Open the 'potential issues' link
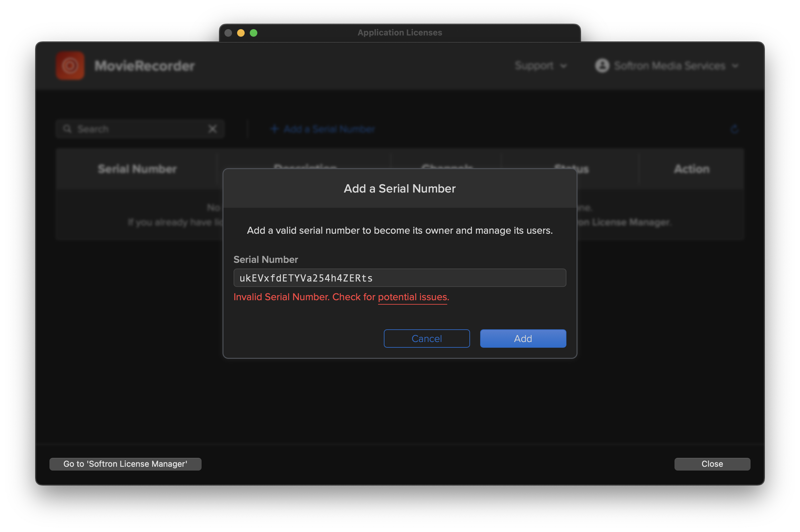Image resolution: width=800 pixels, height=532 pixels. 413,297
